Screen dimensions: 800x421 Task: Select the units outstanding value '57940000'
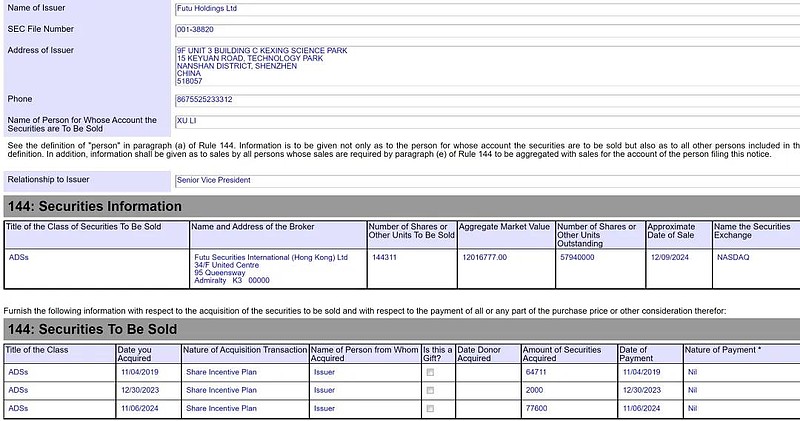[577, 257]
